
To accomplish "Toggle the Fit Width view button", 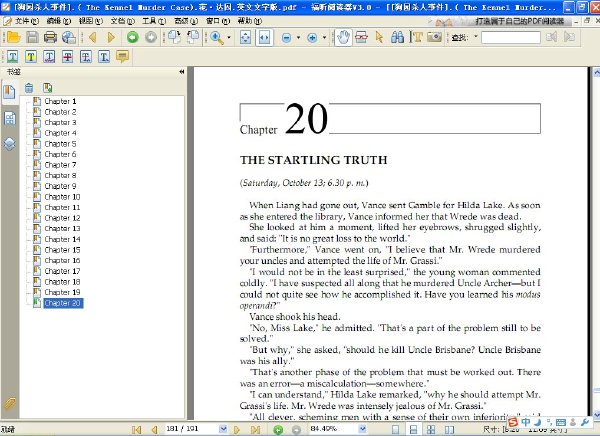I will pos(264,38).
